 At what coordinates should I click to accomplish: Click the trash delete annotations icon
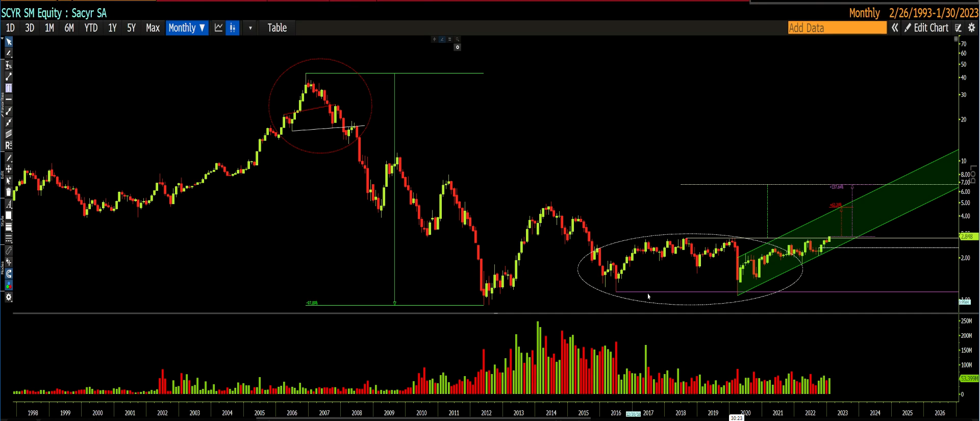pyautogui.click(x=9, y=192)
